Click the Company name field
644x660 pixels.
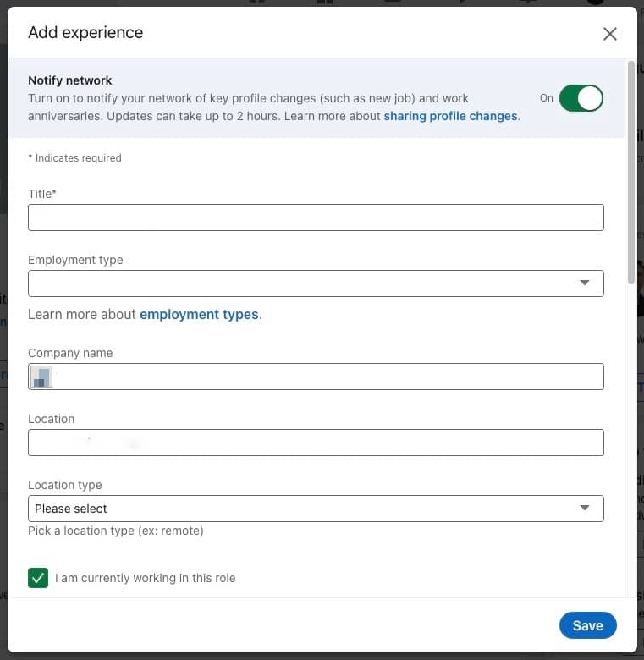click(316, 377)
